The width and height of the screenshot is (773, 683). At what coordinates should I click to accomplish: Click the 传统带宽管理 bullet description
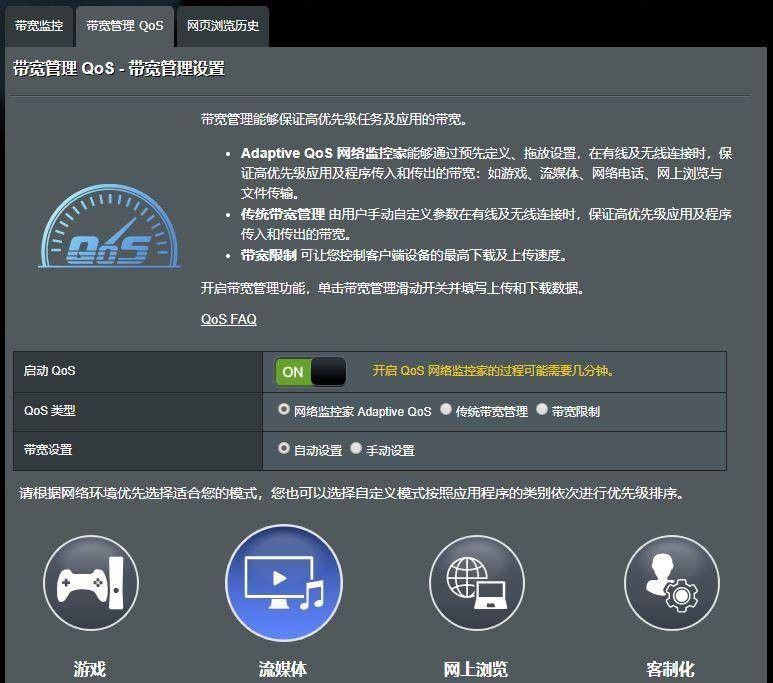pyautogui.click(x=486, y=224)
